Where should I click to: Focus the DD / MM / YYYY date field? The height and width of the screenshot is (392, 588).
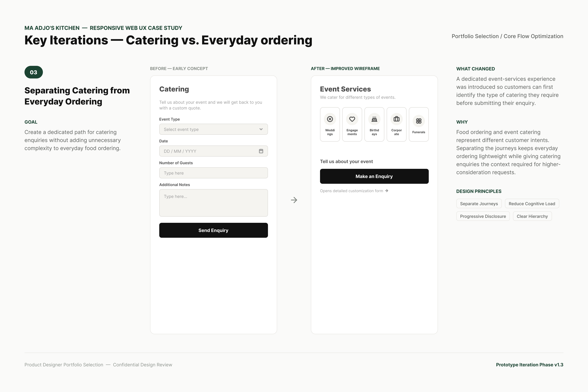(x=213, y=151)
